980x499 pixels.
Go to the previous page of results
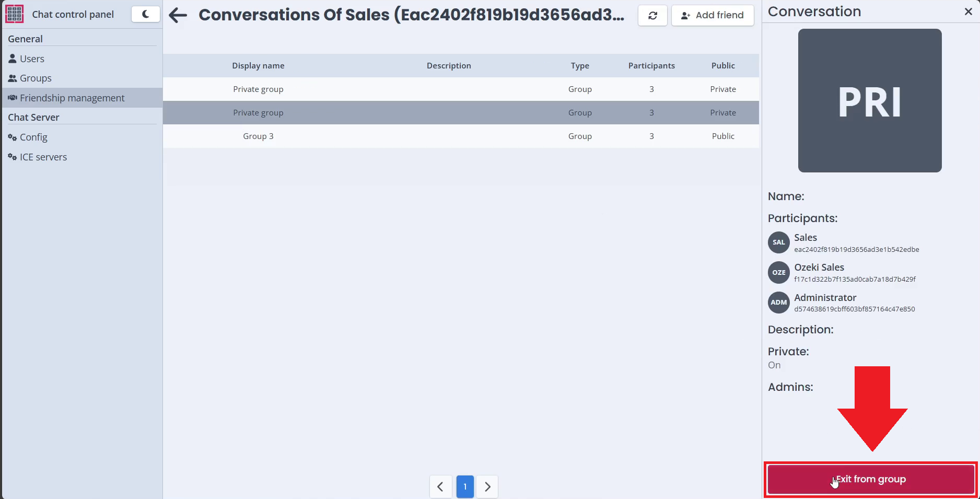coord(440,486)
